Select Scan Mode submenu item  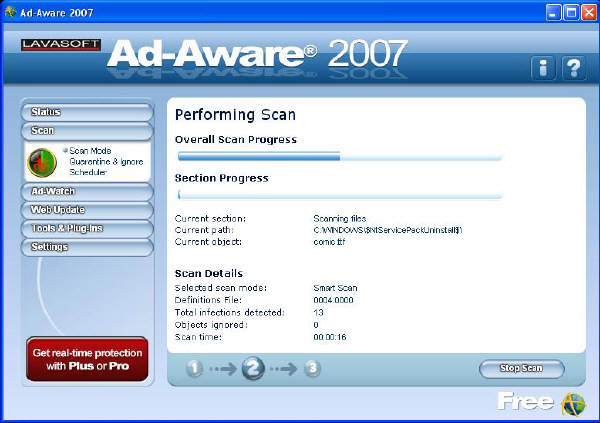(90, 150)
